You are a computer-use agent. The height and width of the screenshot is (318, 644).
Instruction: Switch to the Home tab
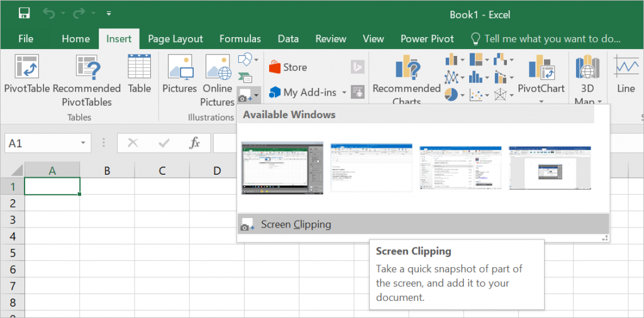tap(75, 39)
